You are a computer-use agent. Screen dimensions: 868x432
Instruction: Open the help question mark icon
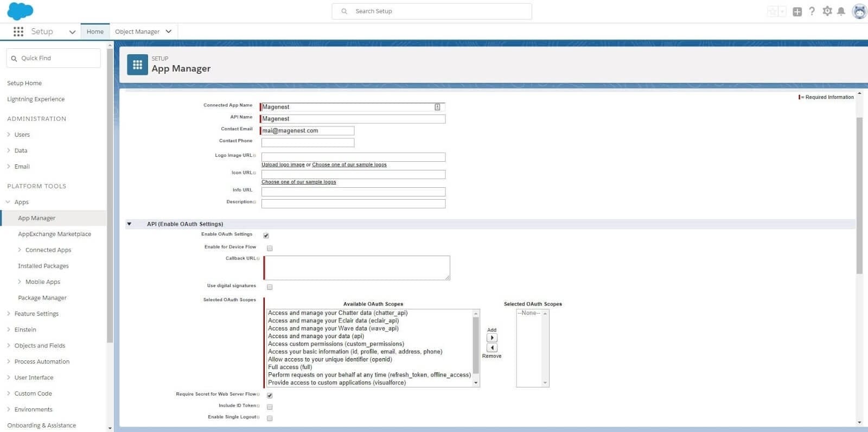(812, 11)
